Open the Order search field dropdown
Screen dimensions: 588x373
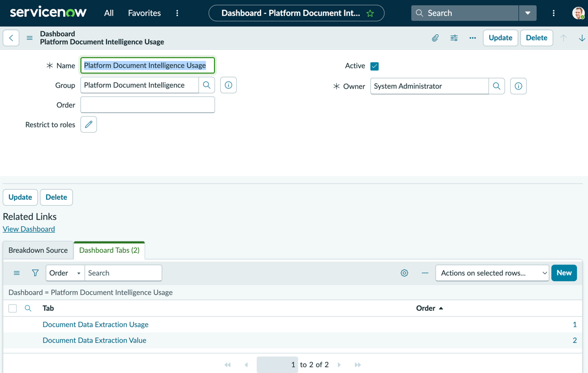coord(65,273)
